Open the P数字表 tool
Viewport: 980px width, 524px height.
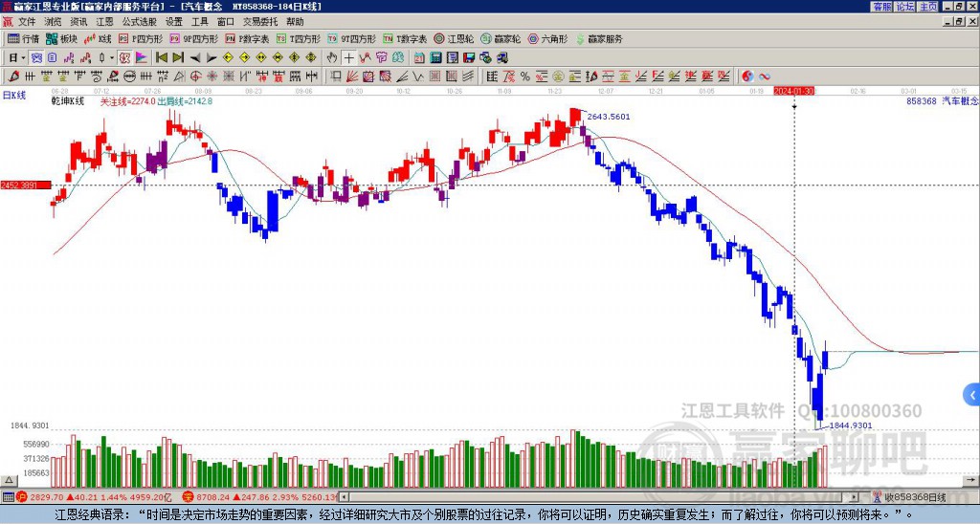[x=247, y=38]
